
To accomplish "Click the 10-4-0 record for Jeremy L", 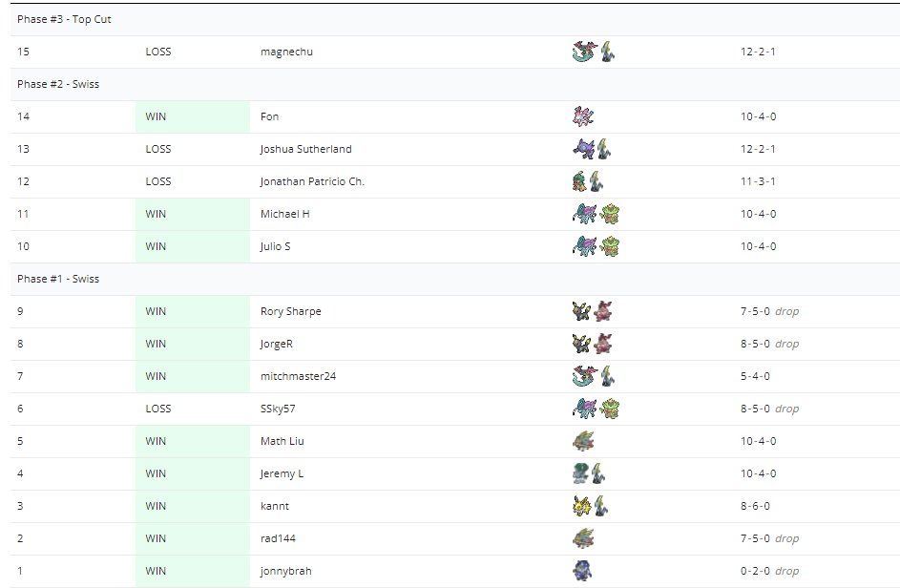I will 758,473.
